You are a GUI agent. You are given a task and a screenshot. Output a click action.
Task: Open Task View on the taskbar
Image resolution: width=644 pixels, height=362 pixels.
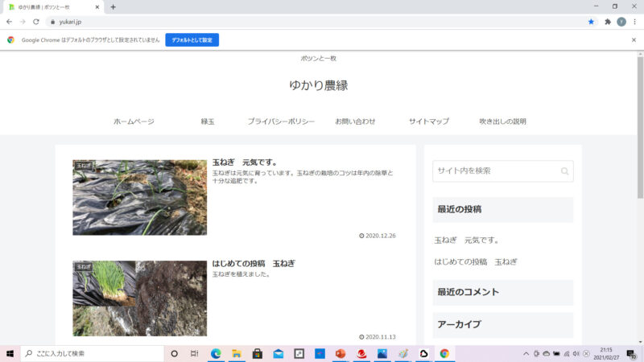(x=194, y=353)
